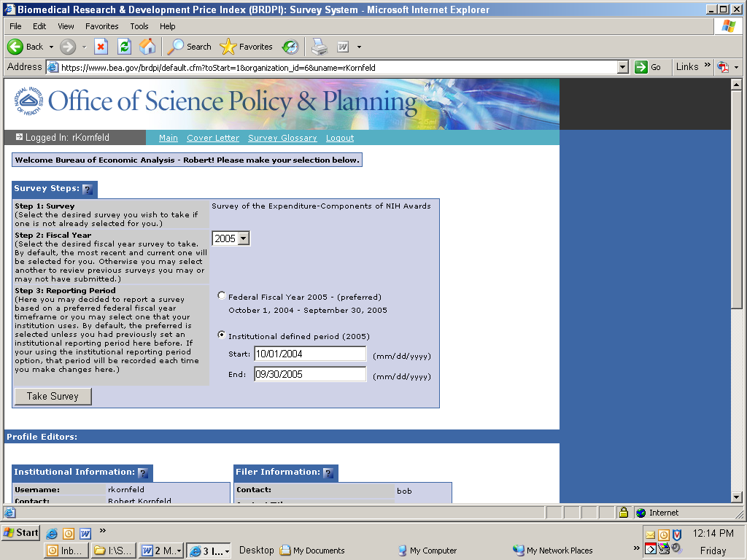Click the Main link

[x=169, y=138]
